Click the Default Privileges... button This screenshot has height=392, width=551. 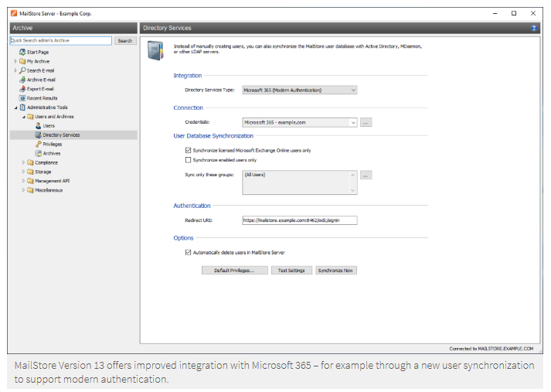(x=235, y=271)
